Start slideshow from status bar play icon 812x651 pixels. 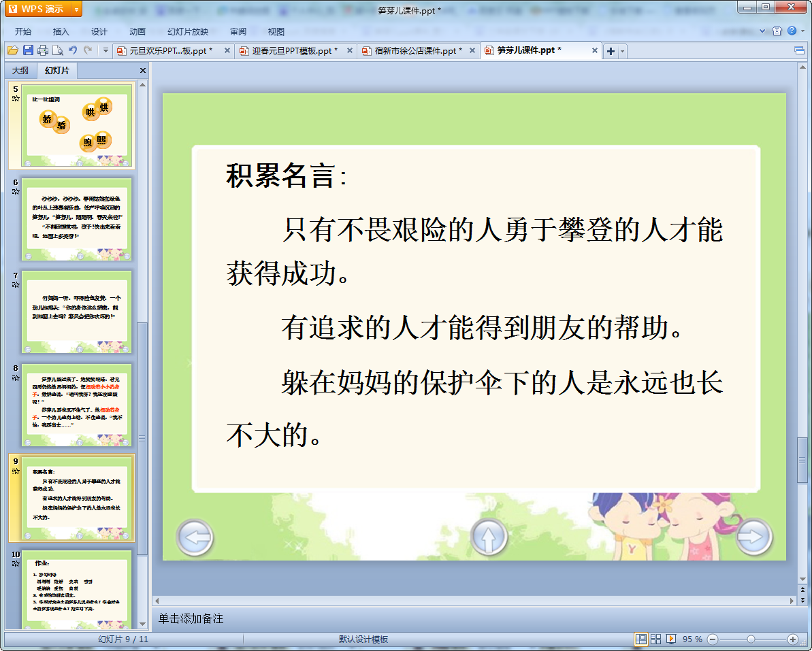point(671,639)
